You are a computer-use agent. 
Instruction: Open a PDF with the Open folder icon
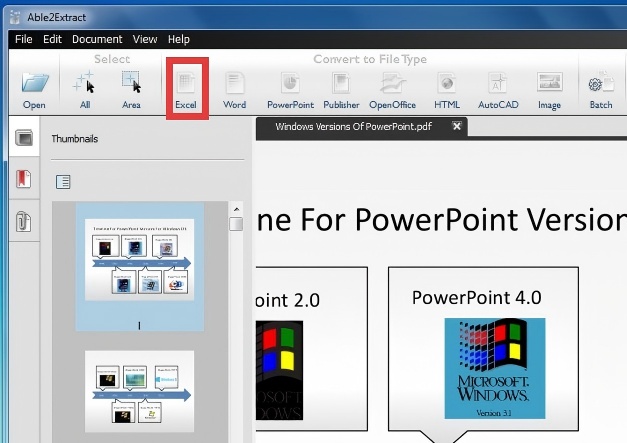[34, 90]
